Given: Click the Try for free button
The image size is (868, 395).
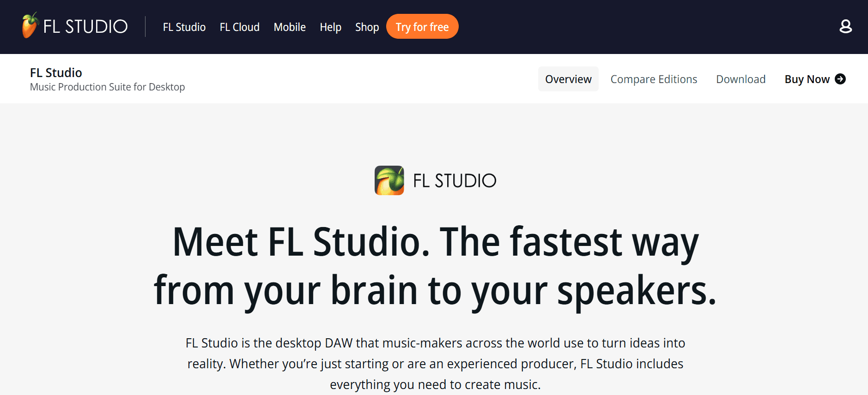Looking at the screenshot, I should (422, 26).
